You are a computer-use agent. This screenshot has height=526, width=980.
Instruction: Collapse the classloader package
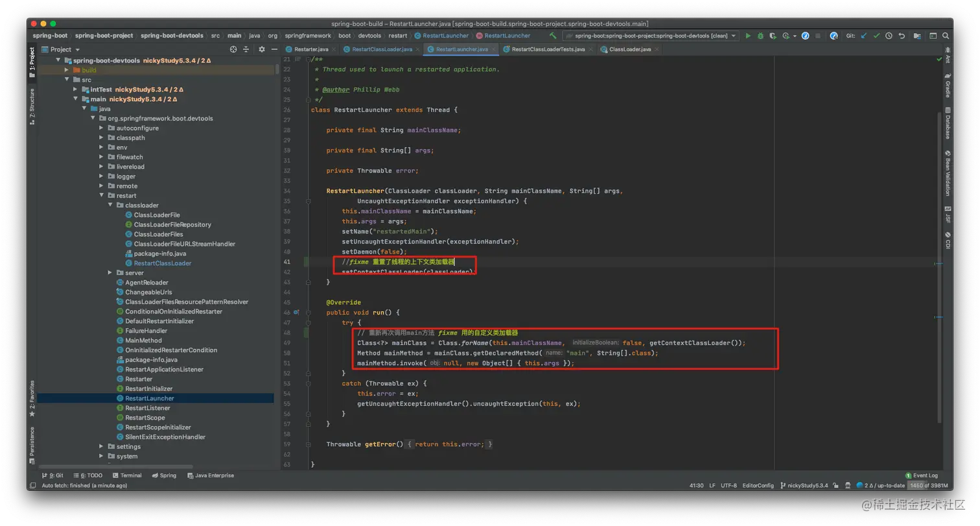[110, 205]
